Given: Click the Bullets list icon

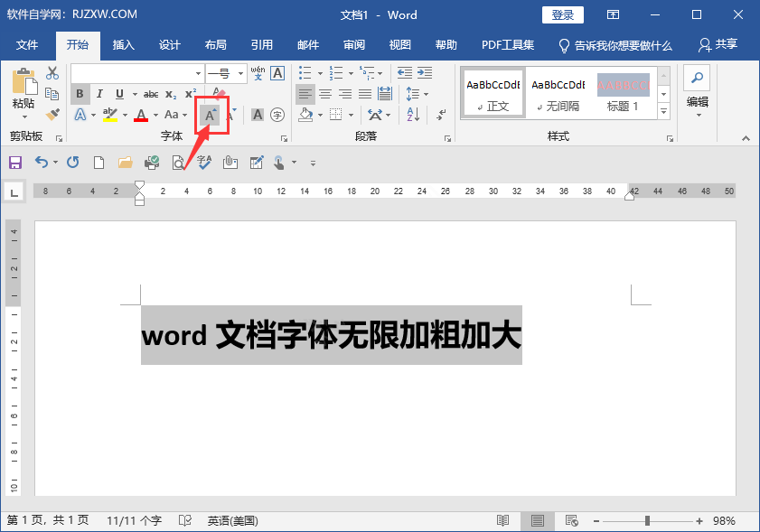Looking at the screenshot, I should 305,71.
